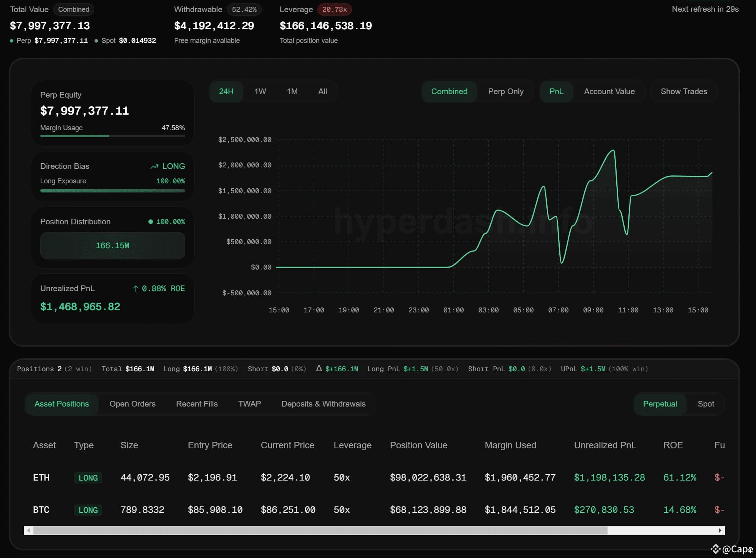Select the All chart timeframe
This screenshot has width=756, height=558.
pyautogui.click(x=322, y=91)
